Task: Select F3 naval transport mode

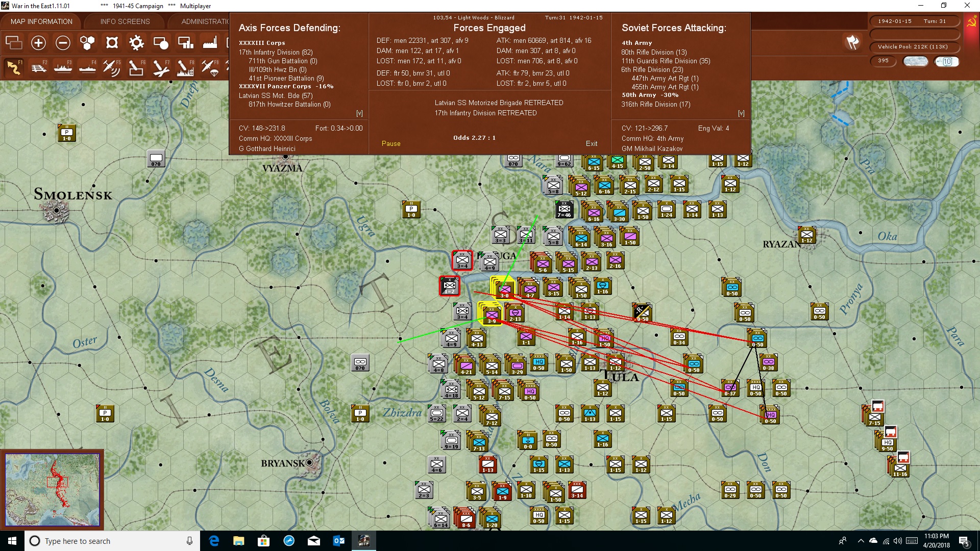Action: tap(63, 67)
